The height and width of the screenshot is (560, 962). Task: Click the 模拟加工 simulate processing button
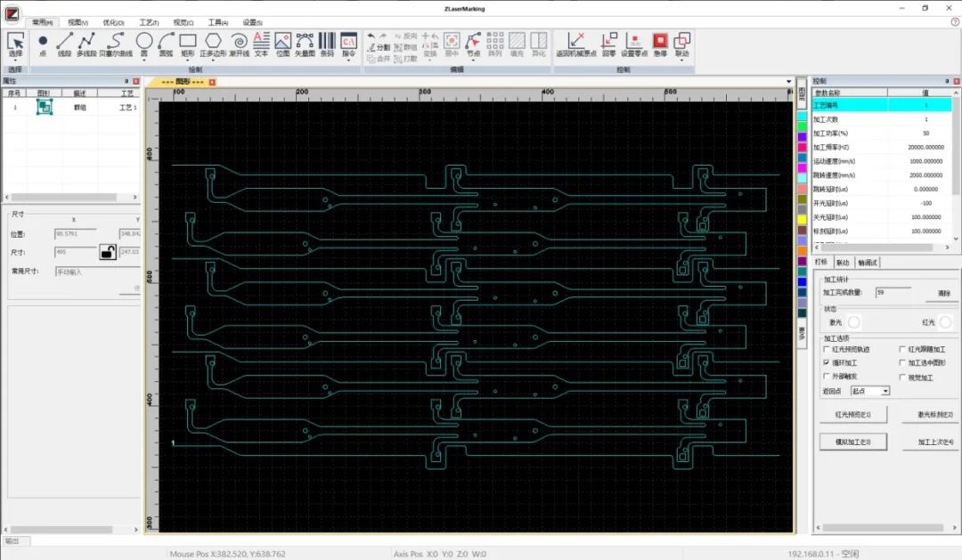[x=852, y=442]
